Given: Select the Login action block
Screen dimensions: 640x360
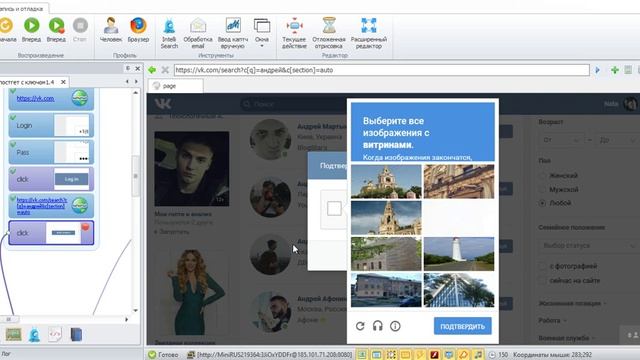Looking at the screenshot, I should 51,125.
